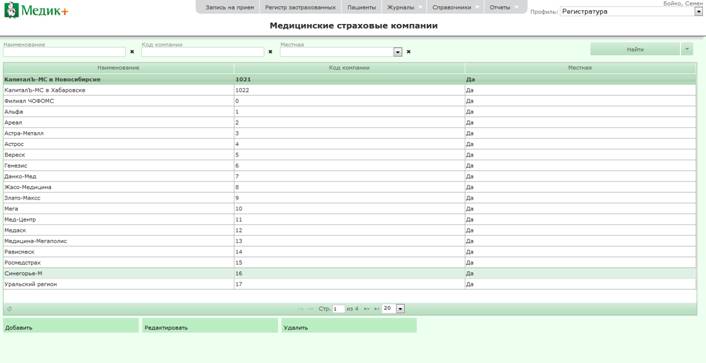This screenshot has height=363, width=706.
Task: Expand the Справочники menu arrow
Action: click(x=477, y=8)
